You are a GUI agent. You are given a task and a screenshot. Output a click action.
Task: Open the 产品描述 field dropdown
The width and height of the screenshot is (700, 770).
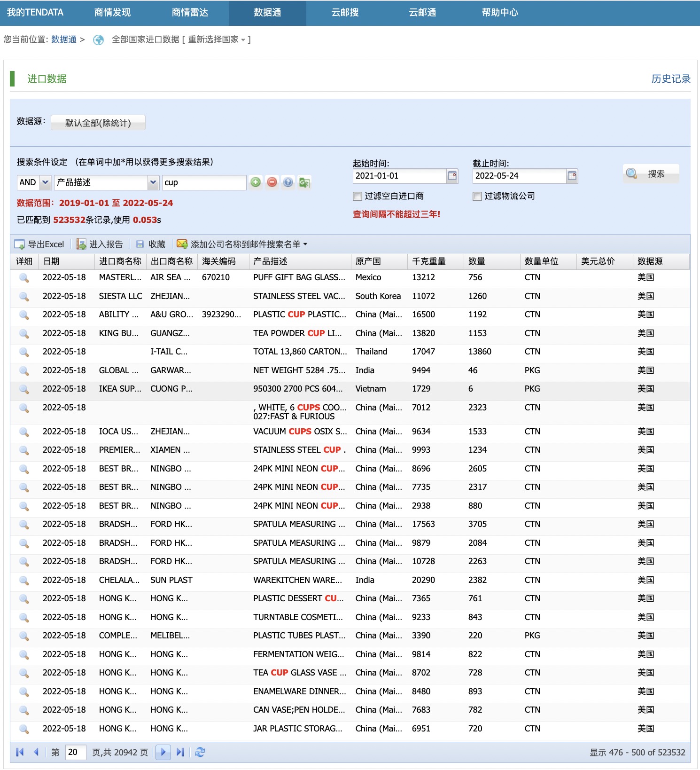pos(154,182)
